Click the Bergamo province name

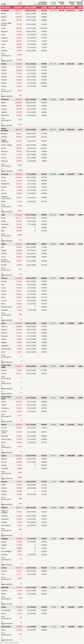(x=5, y=32)
